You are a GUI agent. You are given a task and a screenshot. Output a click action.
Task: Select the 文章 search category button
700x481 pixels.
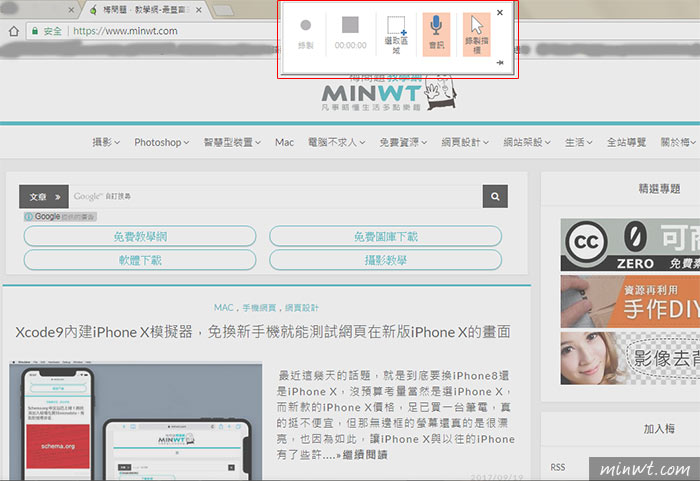click(x=44, y=197)
